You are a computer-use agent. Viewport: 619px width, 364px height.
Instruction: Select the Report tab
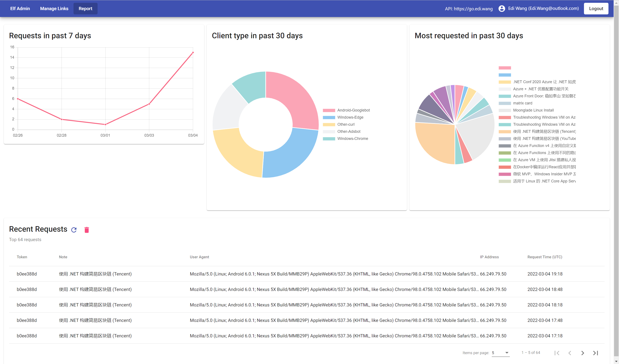coord(85,8)
